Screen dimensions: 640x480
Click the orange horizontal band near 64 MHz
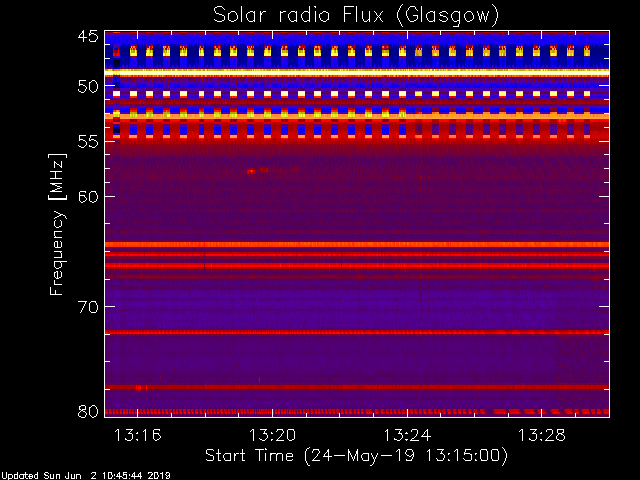[358, 244]
